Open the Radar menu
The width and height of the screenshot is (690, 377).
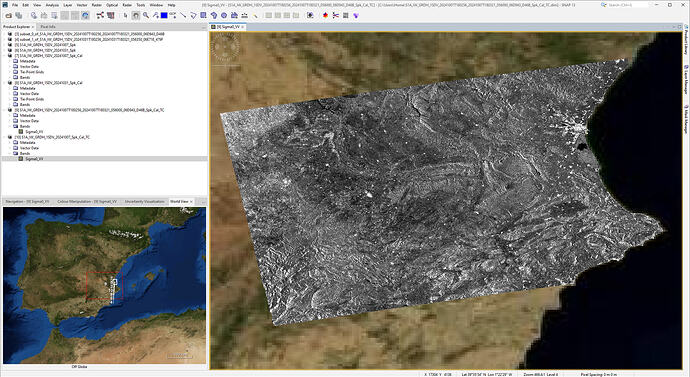pos(127,5)
